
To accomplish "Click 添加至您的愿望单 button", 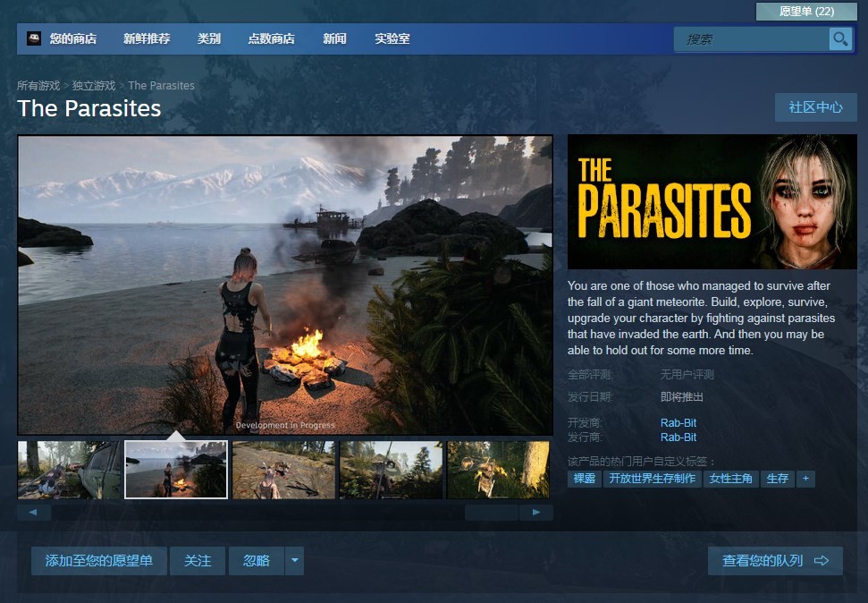I will pyautogui.click(x=99, y=561).
